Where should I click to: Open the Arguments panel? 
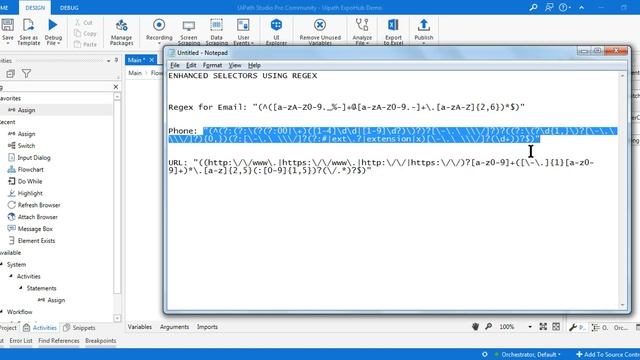point(174,327)
